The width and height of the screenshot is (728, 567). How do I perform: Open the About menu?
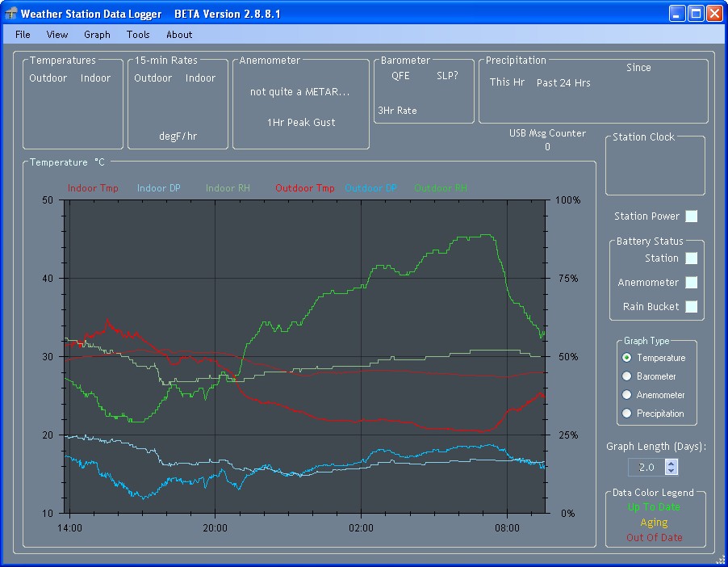pos(179,35)
